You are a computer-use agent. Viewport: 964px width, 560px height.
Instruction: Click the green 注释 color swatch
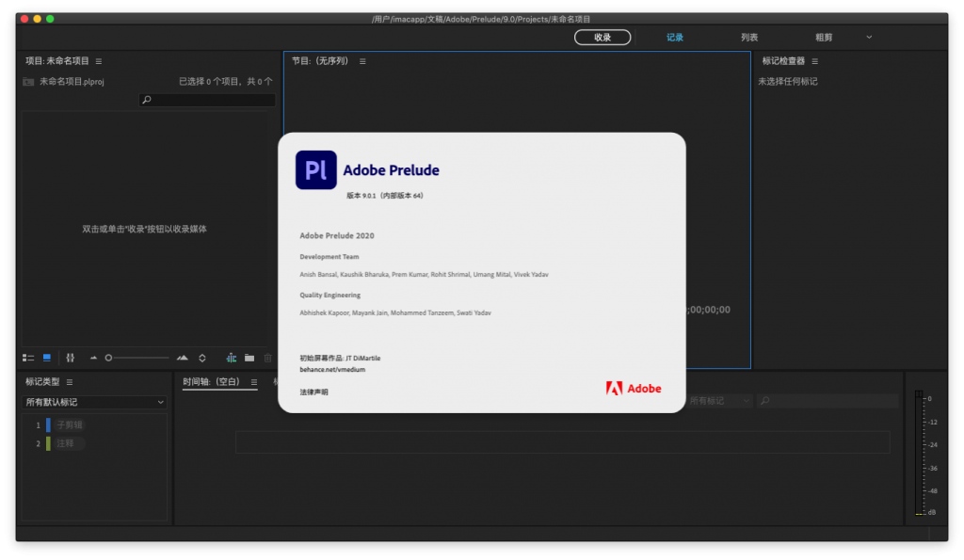[x=48, y=443]
